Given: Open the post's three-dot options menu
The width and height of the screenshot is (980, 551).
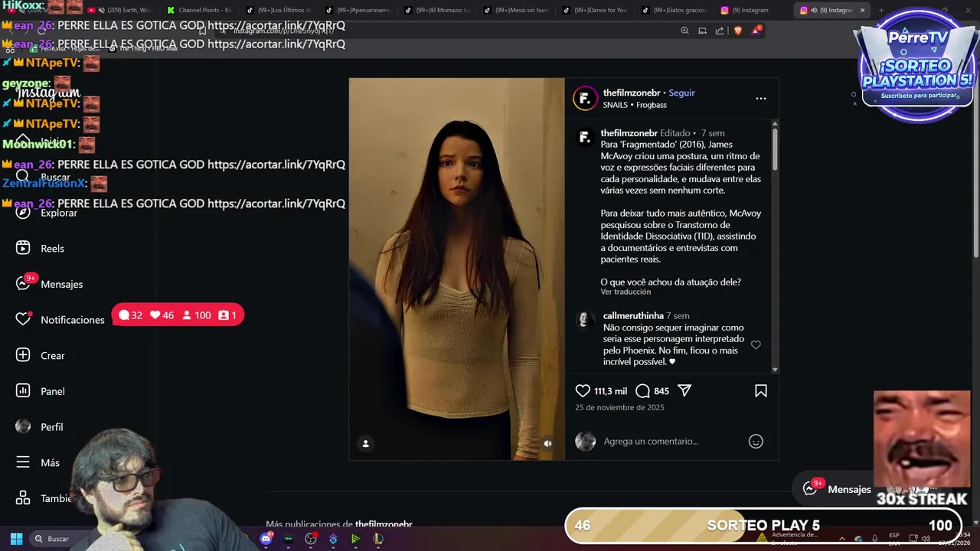Looking at the screenshot, I should pyautogui.click(x=760, y=98).
